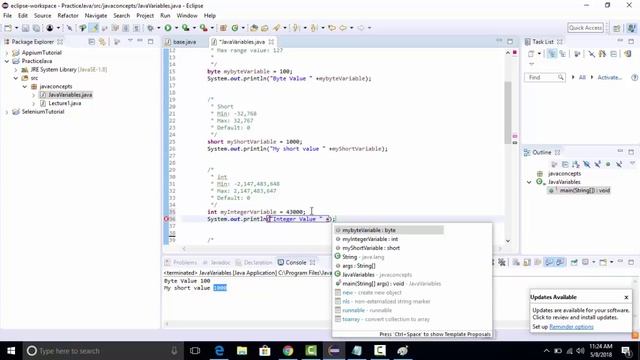Click the editor vertical scrollbar
The width and height of the screenshot is (640, 360).
[508, 112]
